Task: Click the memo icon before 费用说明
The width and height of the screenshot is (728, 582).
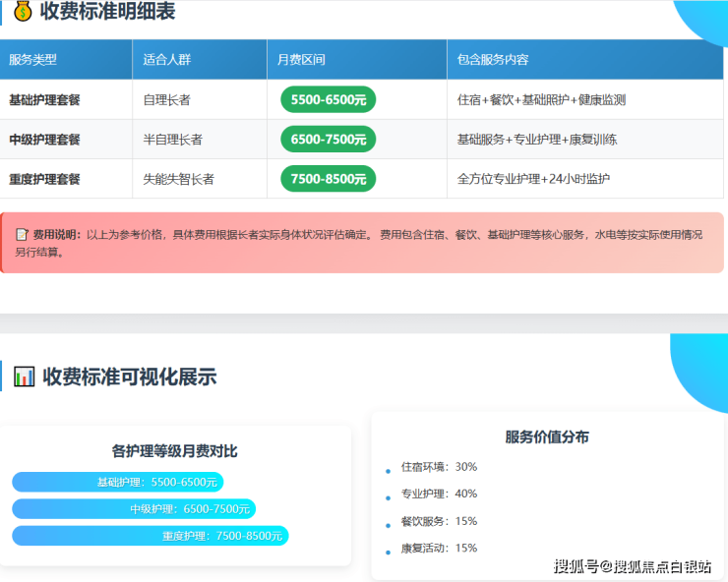Action: 22,235
